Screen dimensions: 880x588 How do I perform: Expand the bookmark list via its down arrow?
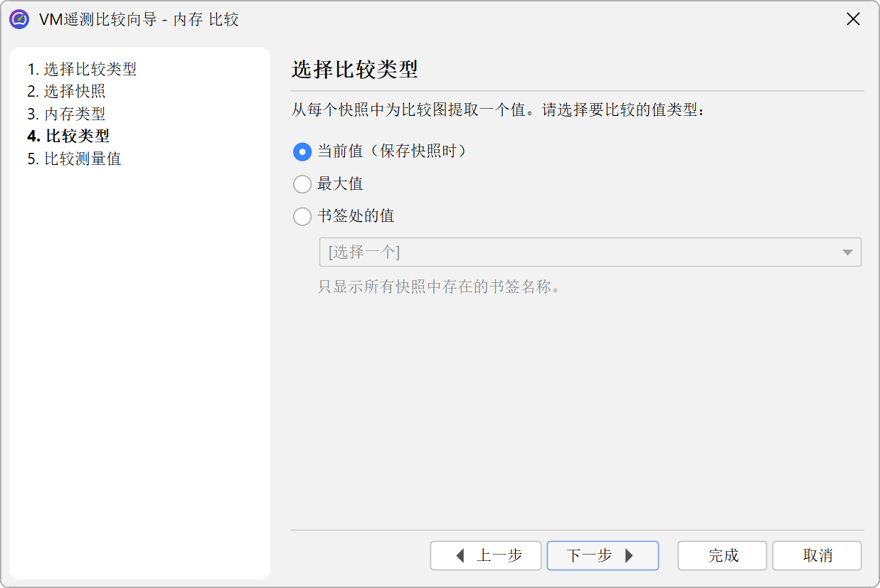pos(847,252)
